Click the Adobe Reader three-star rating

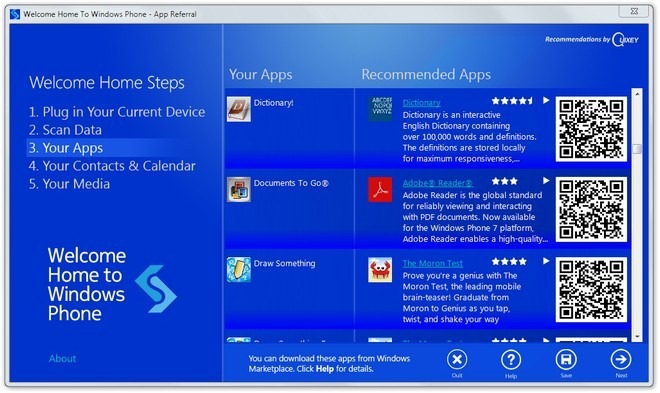[505, 181]
